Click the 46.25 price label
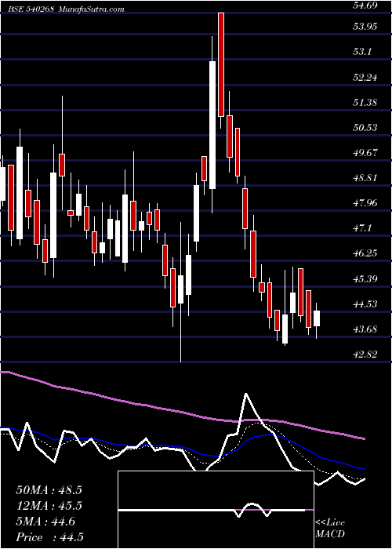Screen dimensions: 392x549 pos(366,253)
